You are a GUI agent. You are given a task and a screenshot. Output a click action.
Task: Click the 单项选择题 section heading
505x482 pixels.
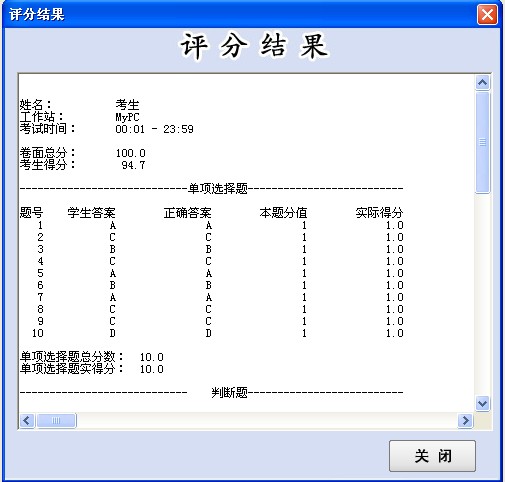click(218, 189)
